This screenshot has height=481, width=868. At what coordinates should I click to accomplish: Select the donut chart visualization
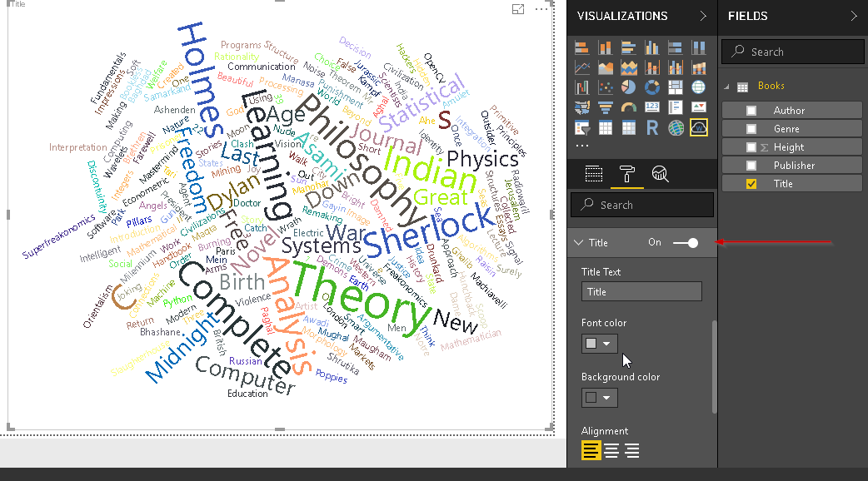click(652, 87)
